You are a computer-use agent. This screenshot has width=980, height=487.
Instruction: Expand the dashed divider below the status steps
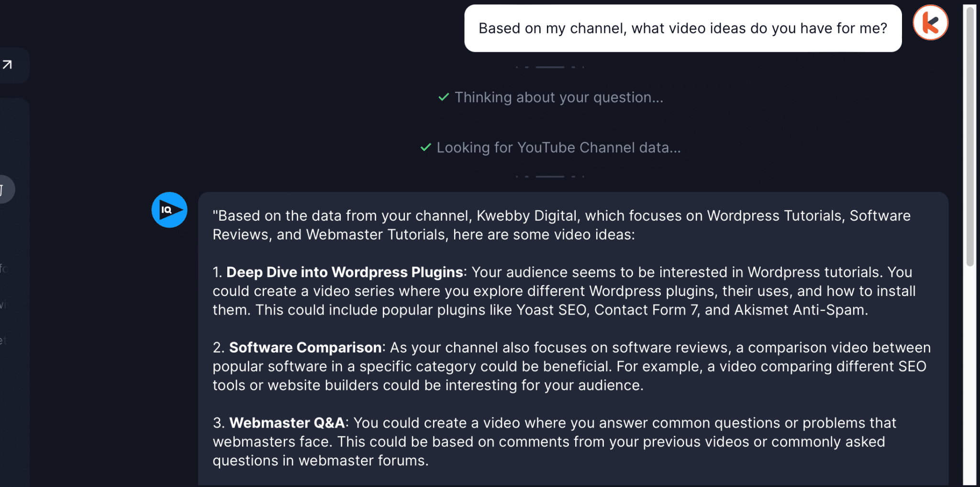click(549, 176)
